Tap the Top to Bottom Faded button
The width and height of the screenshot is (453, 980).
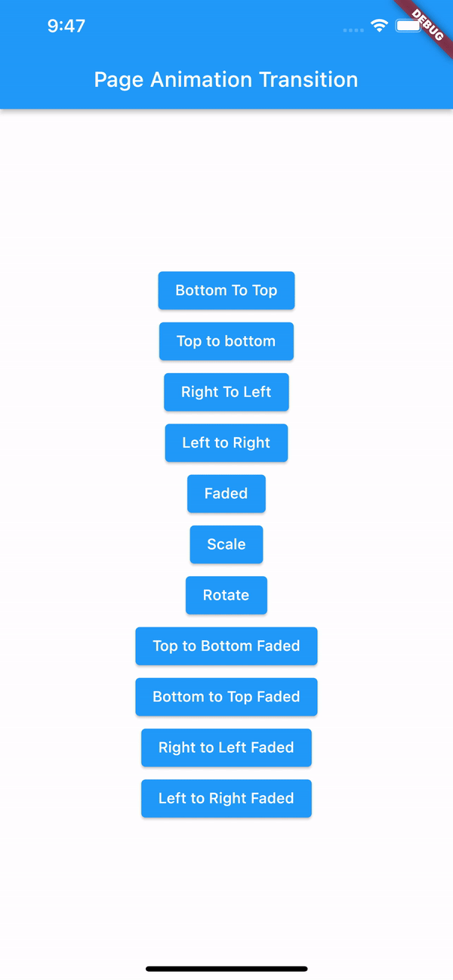click(226, 646)
